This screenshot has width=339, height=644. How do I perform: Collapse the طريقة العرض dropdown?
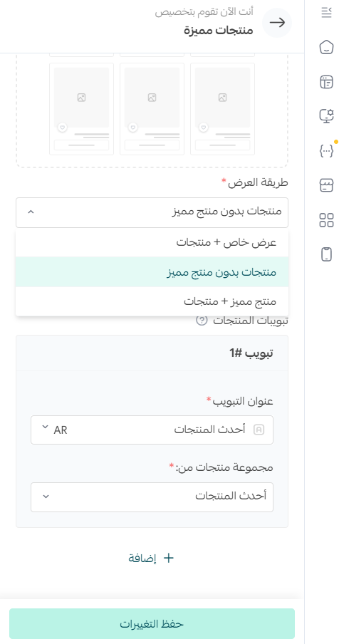coord(152,212)
